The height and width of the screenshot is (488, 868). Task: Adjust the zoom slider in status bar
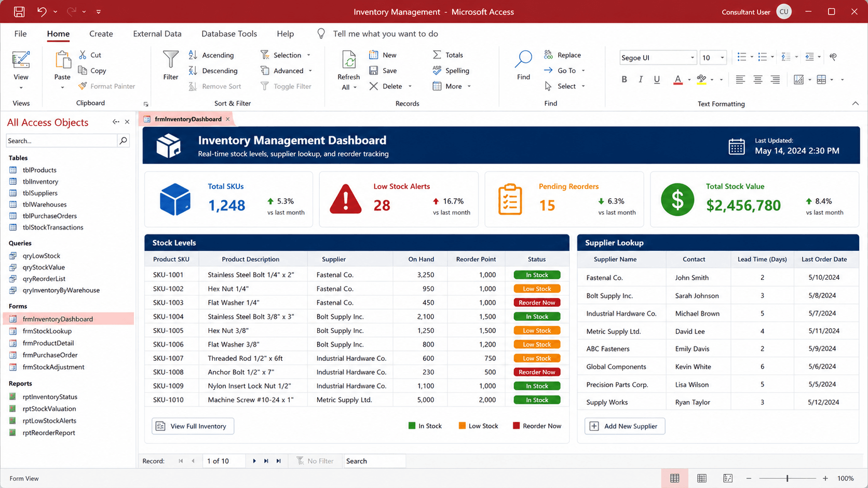(x=787, y=479)
